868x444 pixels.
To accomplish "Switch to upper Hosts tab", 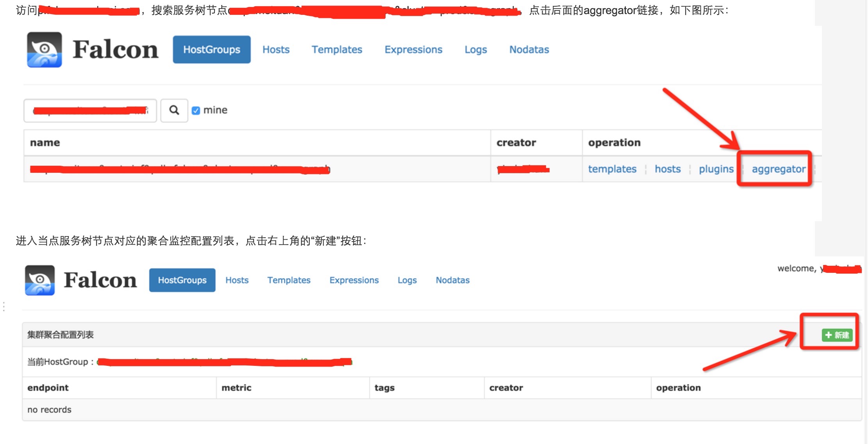I will [276, 50].
